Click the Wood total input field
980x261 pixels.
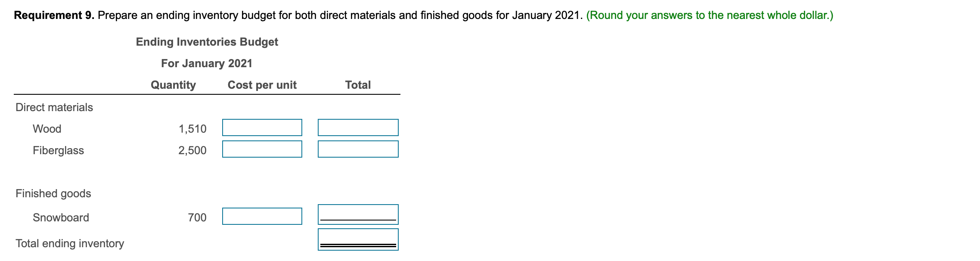coord(358,127)
